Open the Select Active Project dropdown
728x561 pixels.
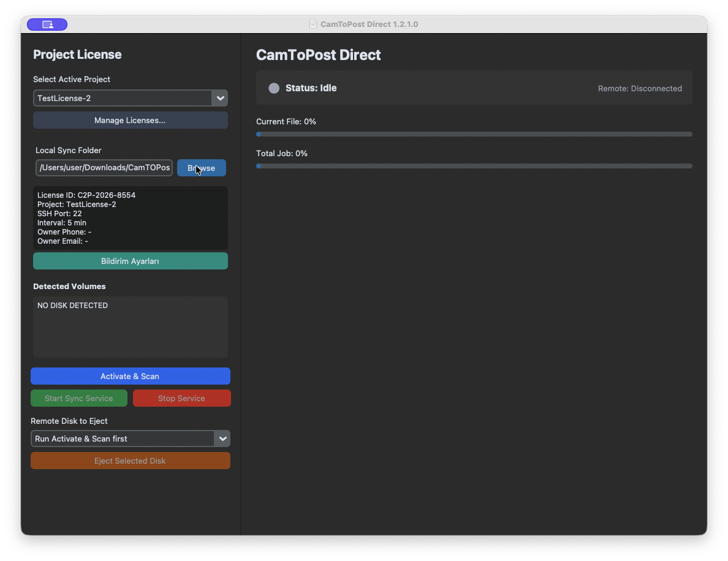pos(131,98)
